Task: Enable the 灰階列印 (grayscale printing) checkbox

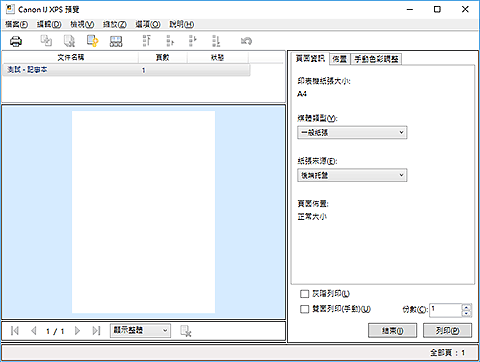Action: click(x=304, y=294)
